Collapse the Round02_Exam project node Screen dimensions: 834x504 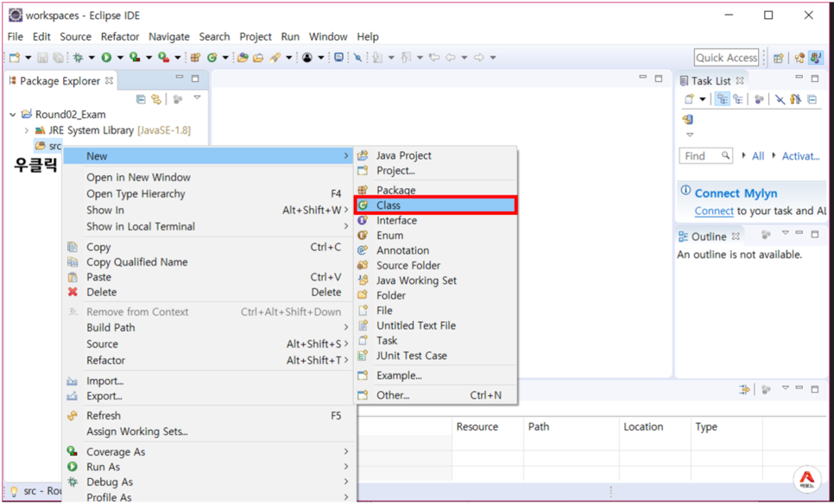click(x=13, y=114)
